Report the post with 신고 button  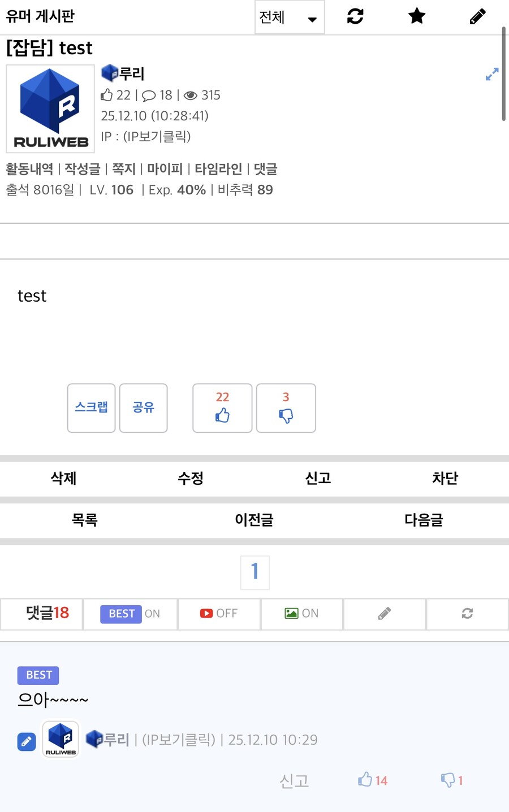317,479
